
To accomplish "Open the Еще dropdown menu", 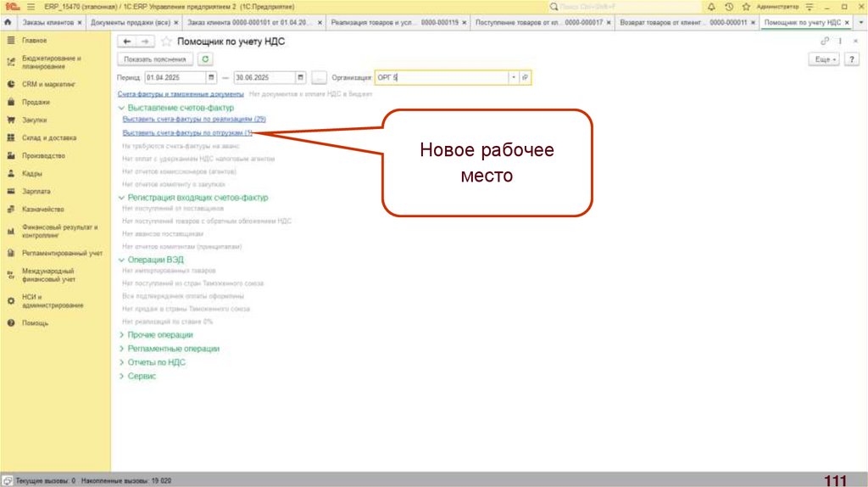I will (825, 59).
